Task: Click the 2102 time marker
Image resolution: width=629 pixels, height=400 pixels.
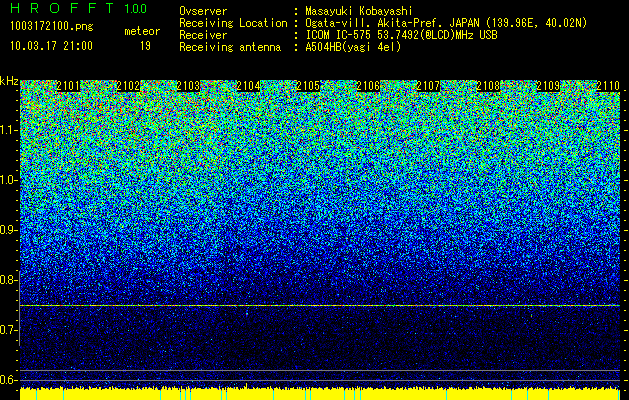Action: pos(128,86)
